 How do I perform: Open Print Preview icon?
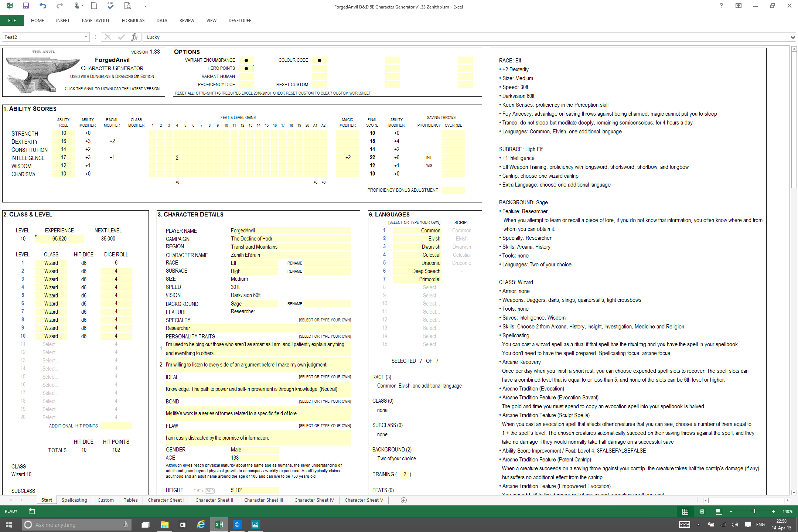(x=128, y=6)
